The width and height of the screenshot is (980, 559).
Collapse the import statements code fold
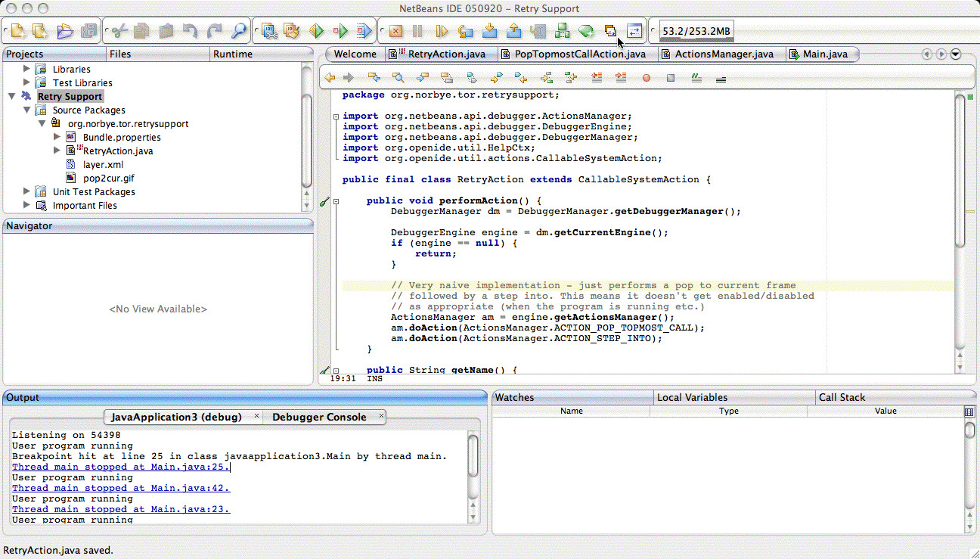tap(336, 116)
